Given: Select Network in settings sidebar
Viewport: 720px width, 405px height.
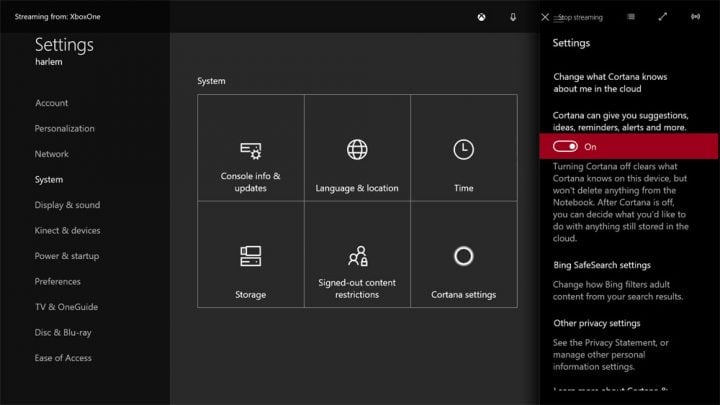Looking at the screenshot, I should click(x=52, y=154).
